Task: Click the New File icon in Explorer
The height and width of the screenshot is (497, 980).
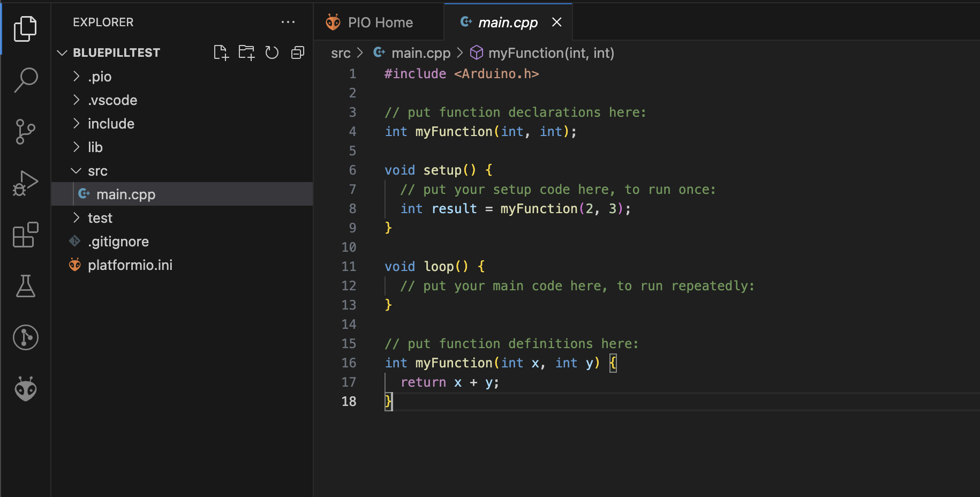Action: [x=221, y=52]
